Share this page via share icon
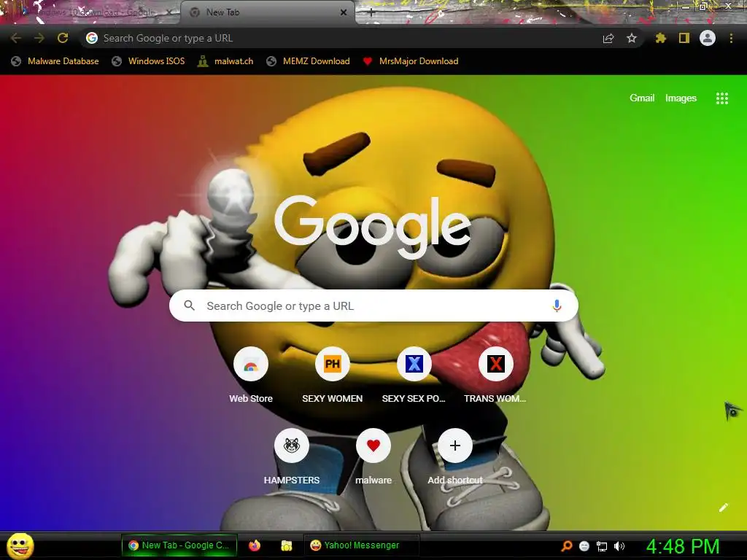The height and width of the screenshot is (560, 747). tap(608, 38)
